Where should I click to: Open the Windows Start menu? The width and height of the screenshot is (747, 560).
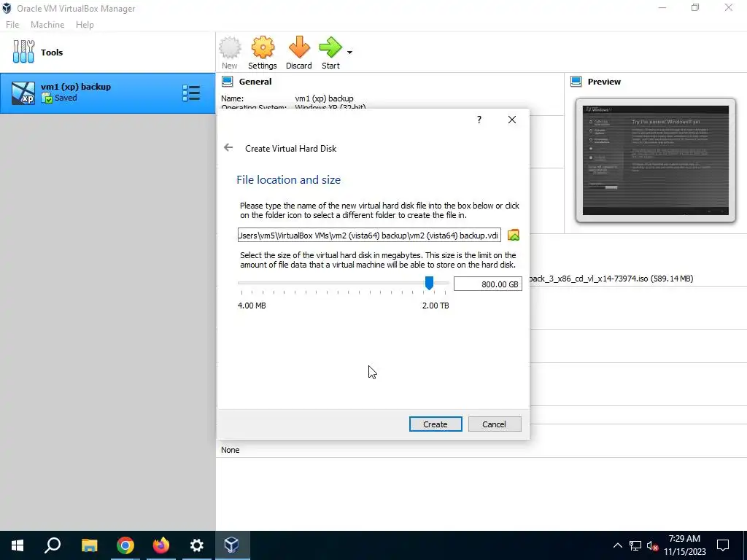[x=18, y=545]
